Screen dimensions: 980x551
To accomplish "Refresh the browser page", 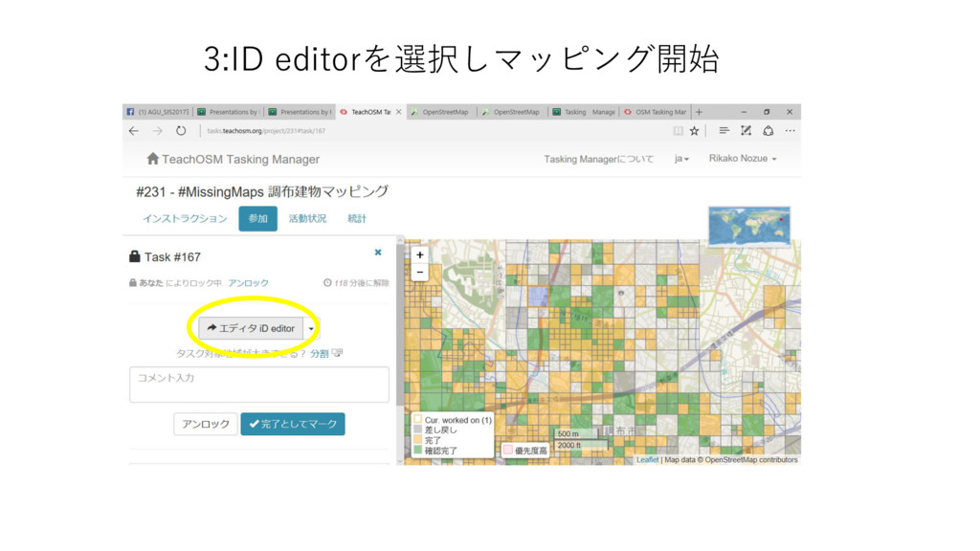I will coord(181,131).
